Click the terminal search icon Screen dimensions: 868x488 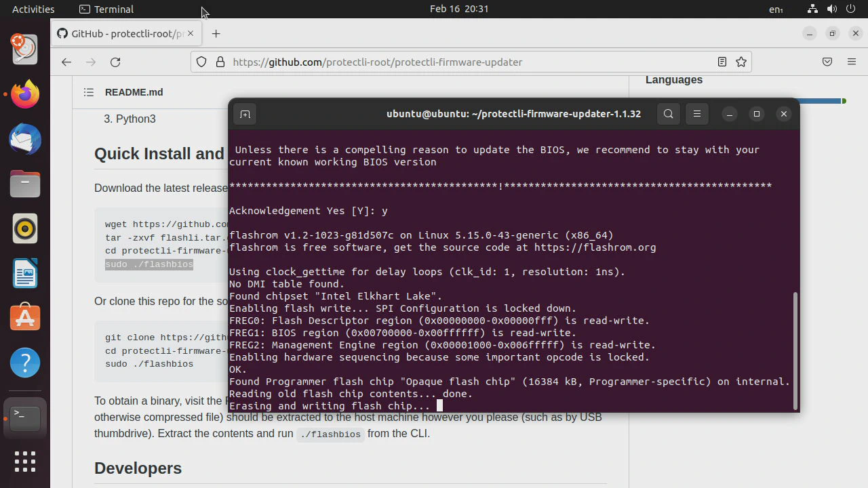pos(669,114)
